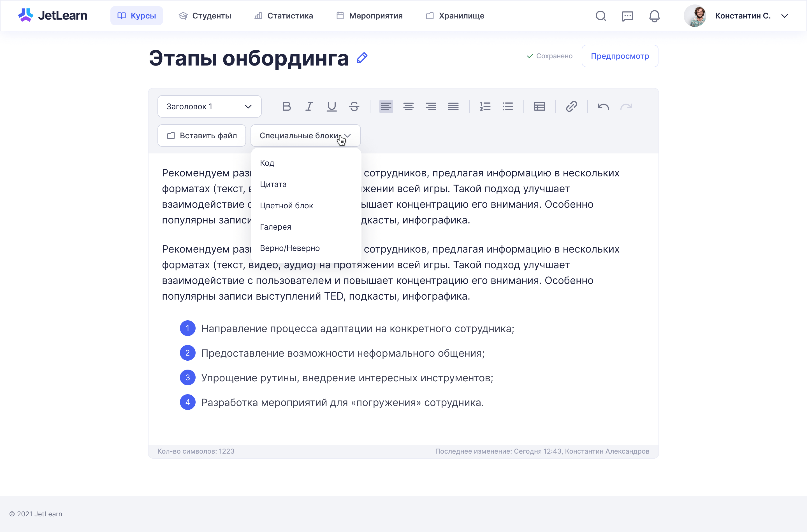Open notifications bell
Viewport: 807px width, 532px height.
pyautogui.click(x=654, y=16)
